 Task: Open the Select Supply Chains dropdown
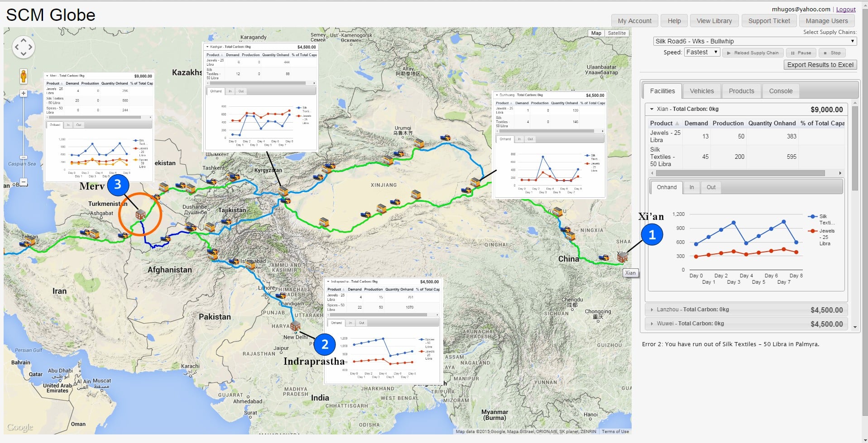pos(755,41)
